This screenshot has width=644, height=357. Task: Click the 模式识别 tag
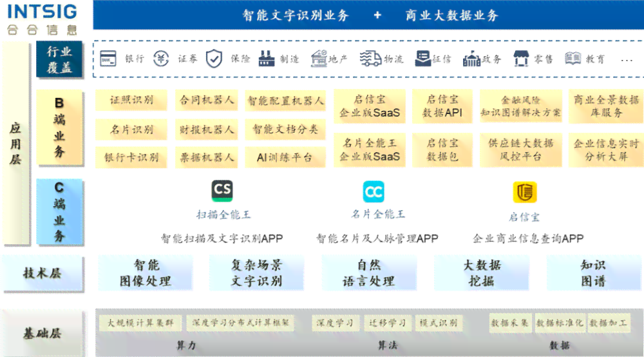pyautogui.click(x=439, y=323)
